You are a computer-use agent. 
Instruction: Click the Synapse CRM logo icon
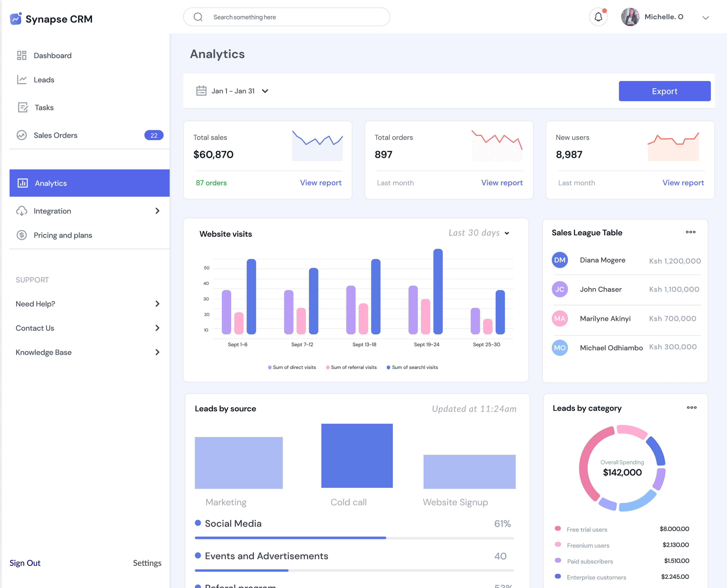(x=16, y=19)
